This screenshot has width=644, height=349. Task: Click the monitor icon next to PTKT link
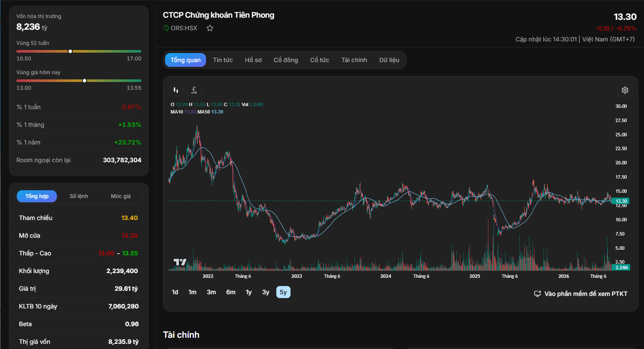click(x=538, y=294)
